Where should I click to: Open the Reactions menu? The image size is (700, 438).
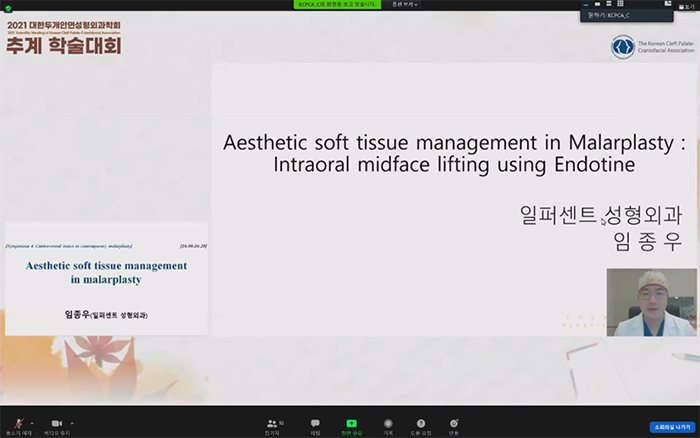point(454,426)
